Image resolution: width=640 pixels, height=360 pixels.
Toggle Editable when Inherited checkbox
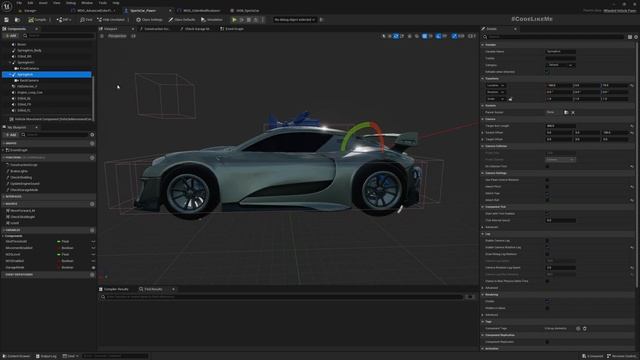coord(547,72)
